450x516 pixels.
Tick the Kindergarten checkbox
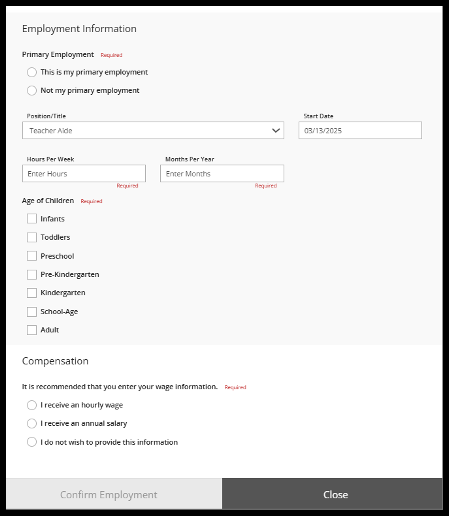point(32,293)
